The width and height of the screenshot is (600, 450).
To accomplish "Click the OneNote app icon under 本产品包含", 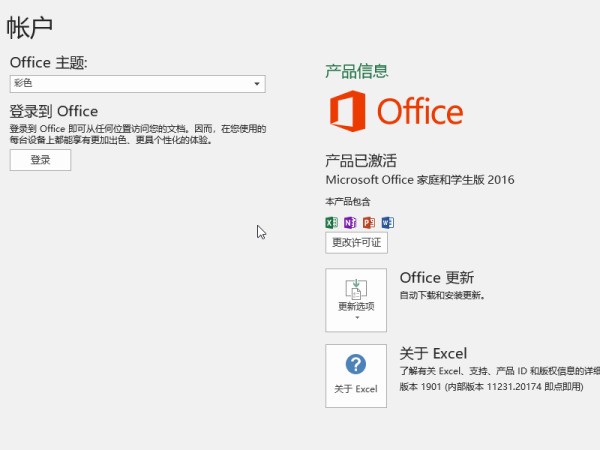I will pos(350,222).
